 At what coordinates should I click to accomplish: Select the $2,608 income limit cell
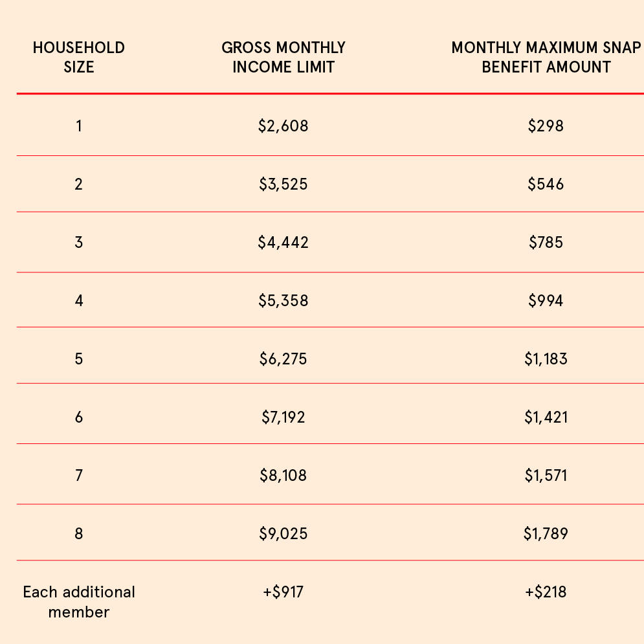pyautogui.click(x=283, y=126)
